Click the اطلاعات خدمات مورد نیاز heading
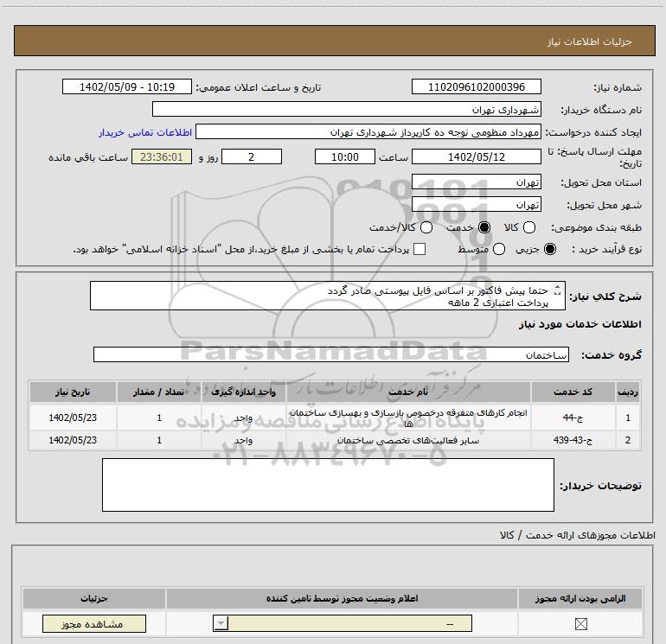Viewport: 666px width, 644px height. (580, 324)
